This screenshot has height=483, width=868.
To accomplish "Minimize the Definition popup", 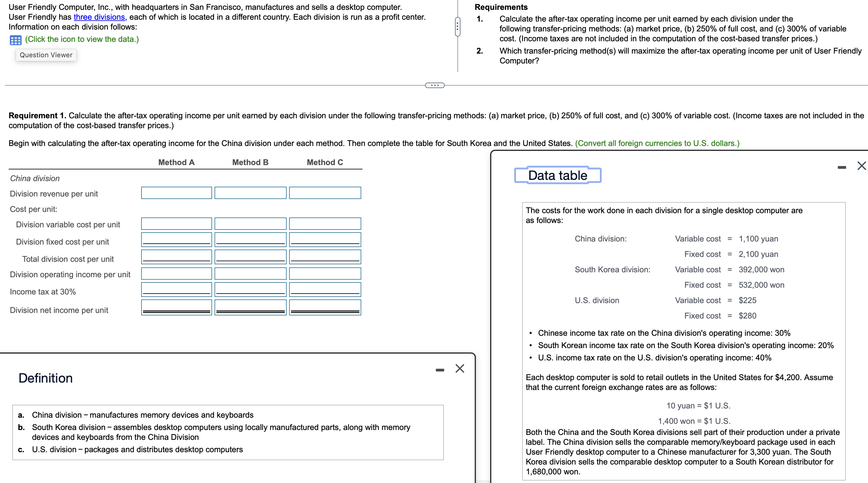I will pos(440,370).
